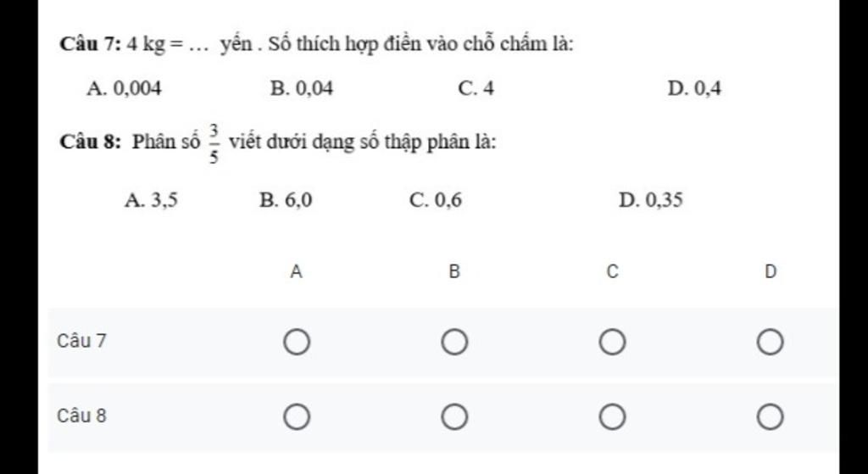Click the grid column header letter C
Viewport: 868px width, 474px height.
click(612, 272)
